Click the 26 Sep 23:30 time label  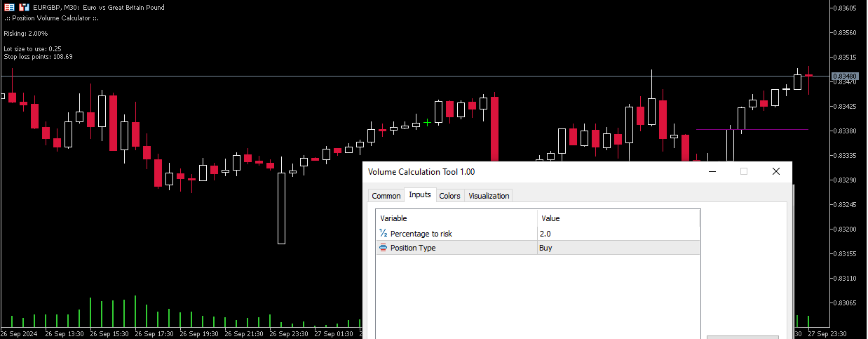pos(290,333)
